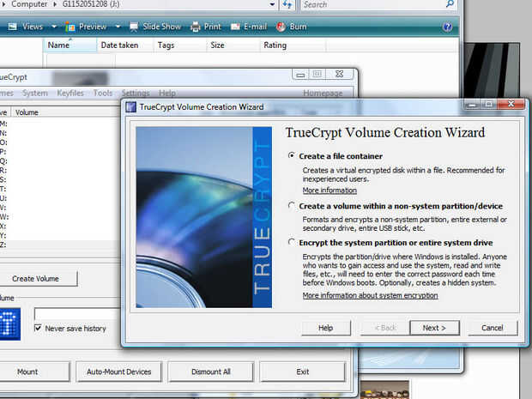
Task: Click Preview icon in Explorer toolbar
Action: pos(70,27)
